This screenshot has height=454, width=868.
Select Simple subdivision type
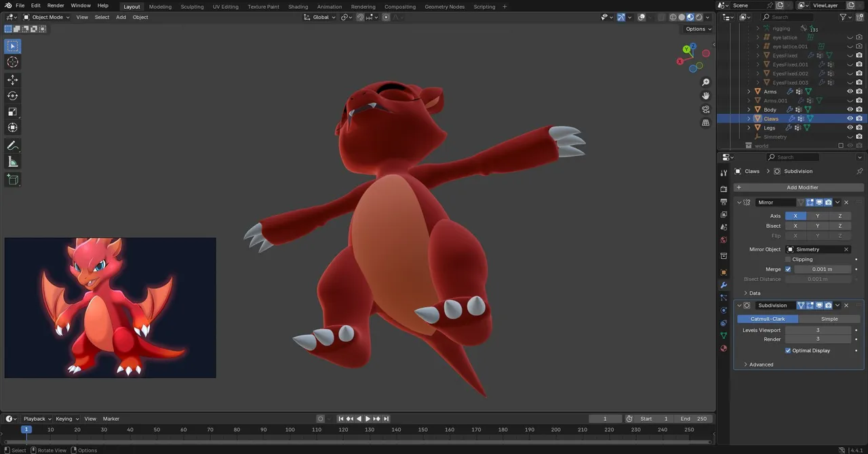click(829, 319)
